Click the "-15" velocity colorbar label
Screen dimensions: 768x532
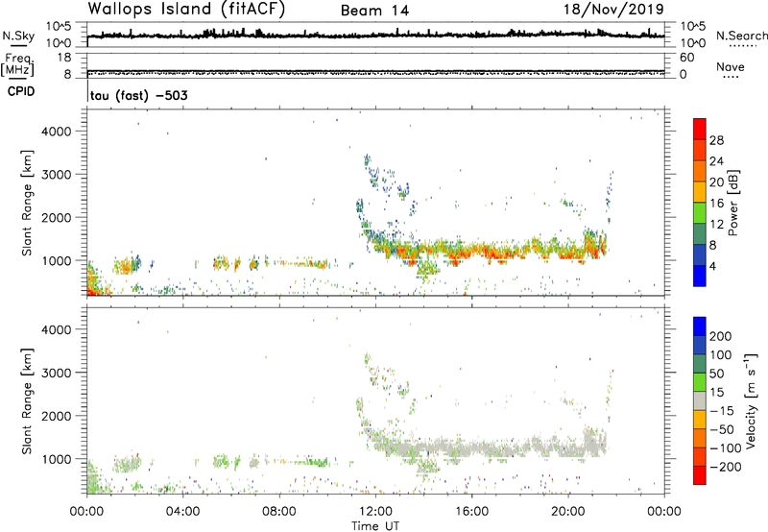[x=722, y=411]
